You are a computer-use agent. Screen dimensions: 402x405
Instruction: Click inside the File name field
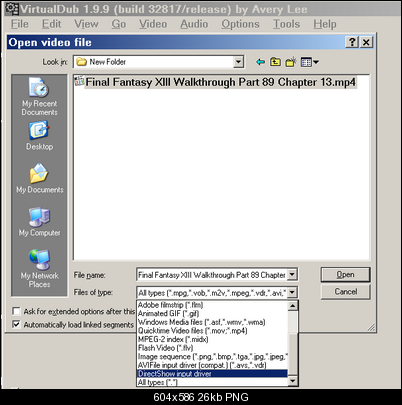[212, 275]
